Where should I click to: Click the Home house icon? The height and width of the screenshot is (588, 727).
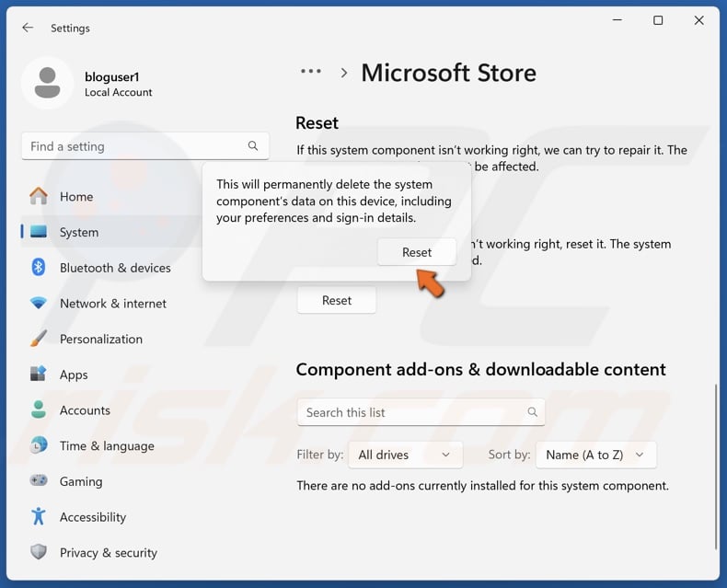(39, 196)
